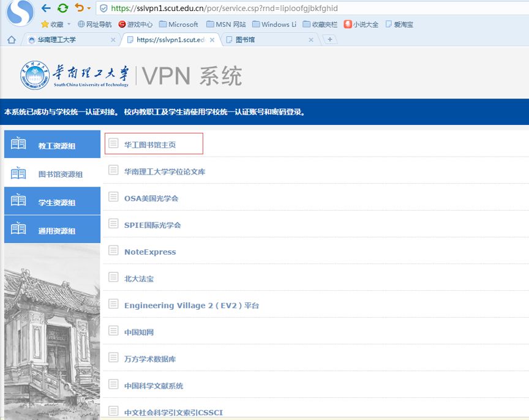Open the 万方学术数据库 link
The width and height of the screenshot is (529, 420).
(x=150, y=359)
